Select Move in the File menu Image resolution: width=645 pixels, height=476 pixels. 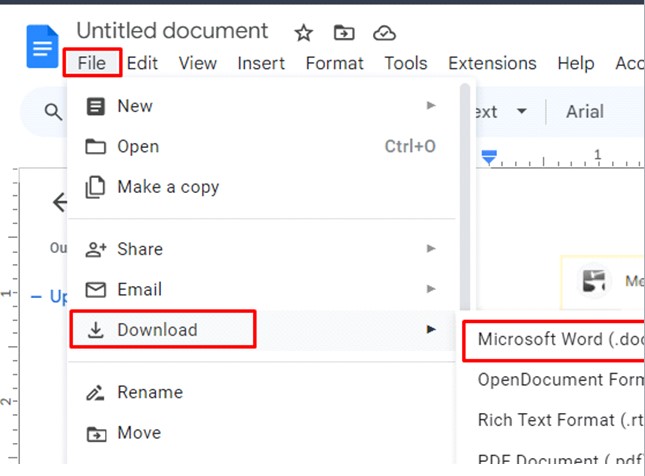tap(261, 433)
